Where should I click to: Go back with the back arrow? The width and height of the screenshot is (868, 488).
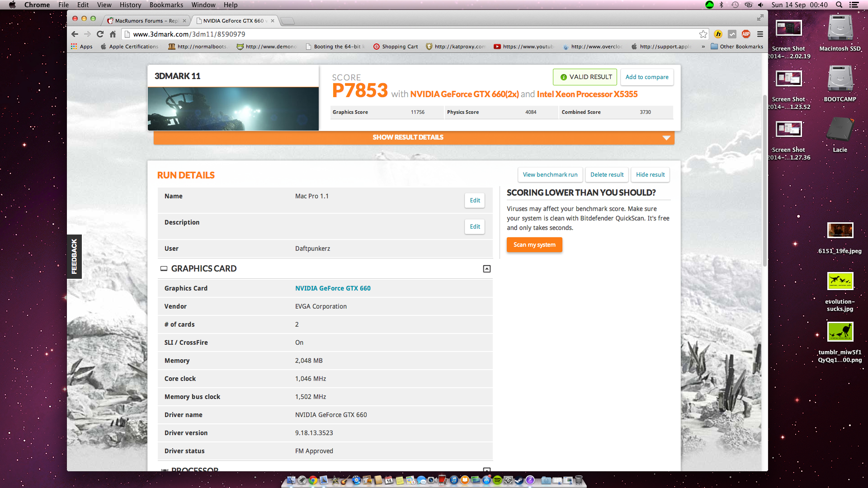click(75, 34)
